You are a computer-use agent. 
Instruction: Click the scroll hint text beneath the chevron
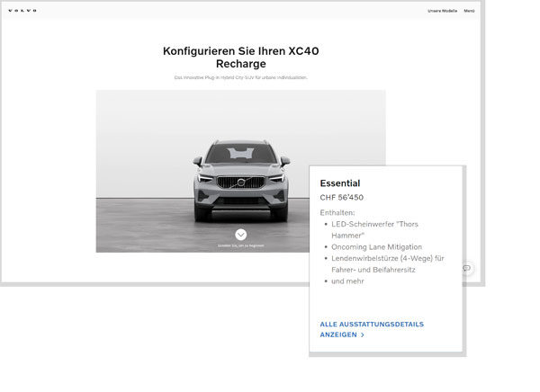[x=240, y=245]
